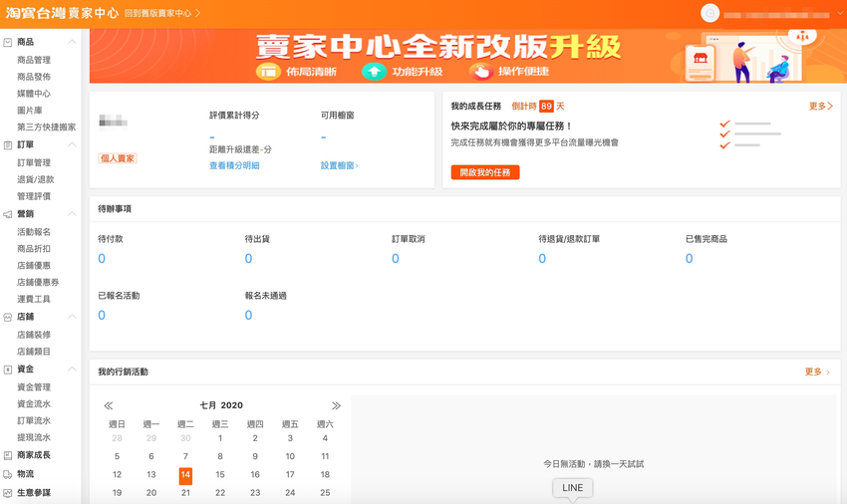847x504 pixels.
Task: Open 提現流水 in sidebar
Action: (x=34, y=437)
